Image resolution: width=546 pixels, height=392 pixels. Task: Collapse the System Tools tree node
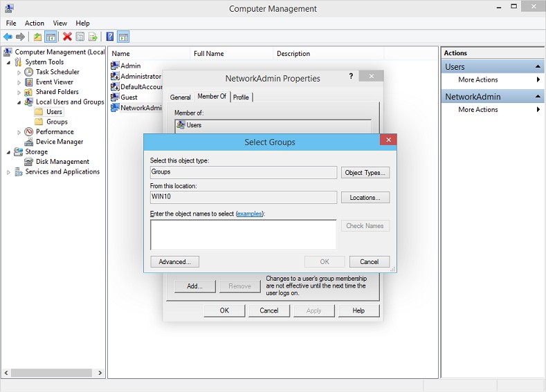point(9,62)
